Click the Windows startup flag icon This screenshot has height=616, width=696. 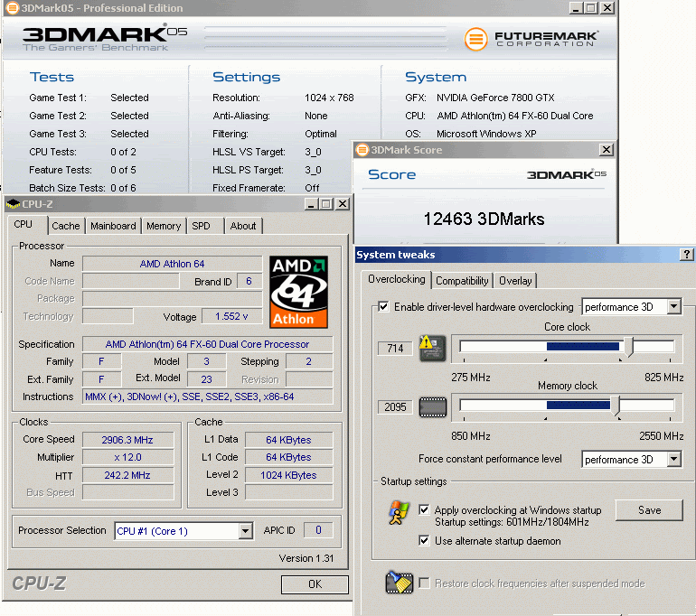click(x=399, y=513)
